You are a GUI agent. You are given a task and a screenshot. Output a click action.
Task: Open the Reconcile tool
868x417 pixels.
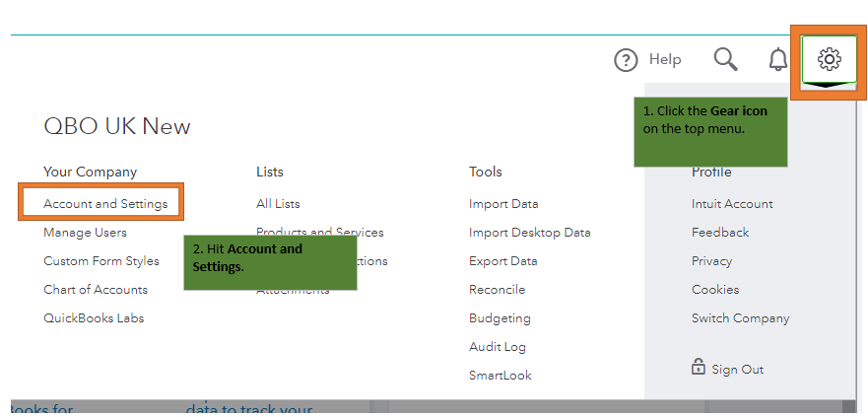tap(498, 290)
